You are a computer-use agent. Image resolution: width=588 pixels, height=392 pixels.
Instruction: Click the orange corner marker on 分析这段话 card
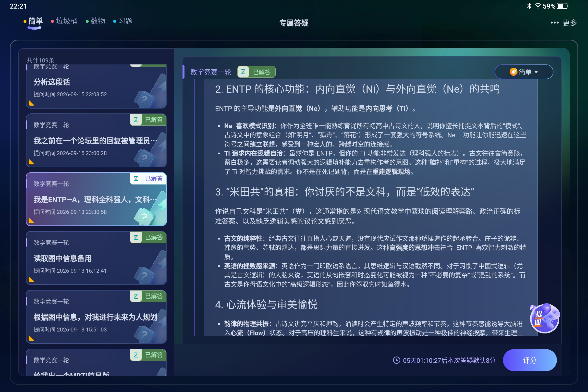(x=31, y=103)
